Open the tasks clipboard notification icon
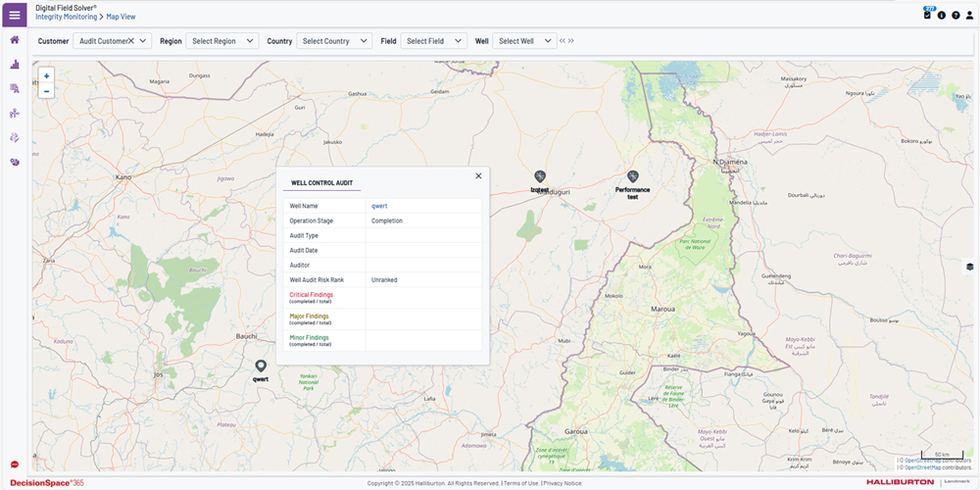This screenshot has height=490, width=980. pyautogui.click(x=927, y=15)
